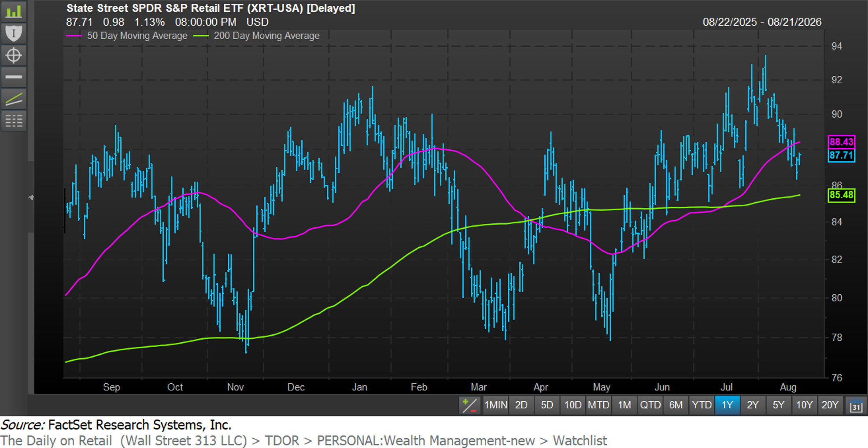868x448 pixels.
Task: Click the Oct axis label
Action: point(175,387)
